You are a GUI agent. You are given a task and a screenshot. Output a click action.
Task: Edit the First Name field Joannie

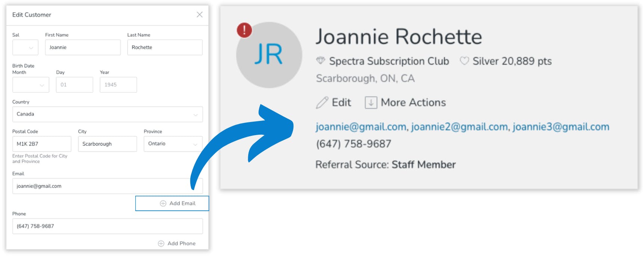coord(83,48)
